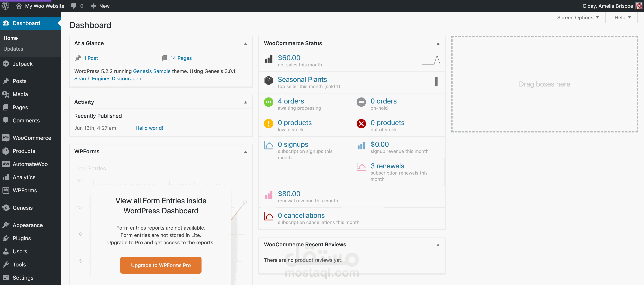Collapse the WooCommerce Recent Reviews widget
The width and height of the screenshot is (644, 285).
tap(438, 245)
